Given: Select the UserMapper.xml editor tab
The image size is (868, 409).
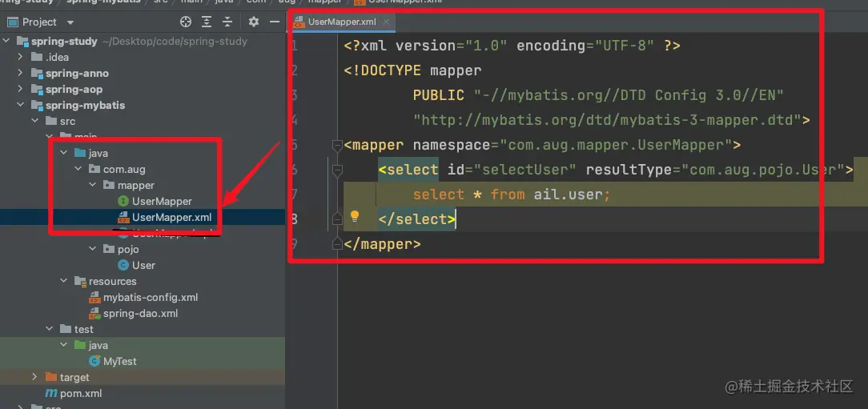Looking at the screenshot, I should (342, 22).
